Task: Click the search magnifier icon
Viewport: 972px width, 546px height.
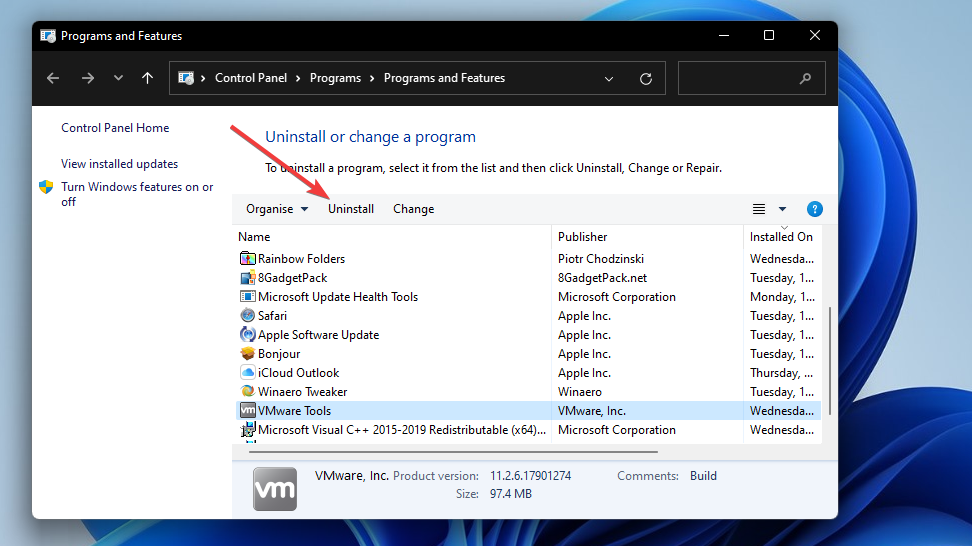Action: [805, 79]
